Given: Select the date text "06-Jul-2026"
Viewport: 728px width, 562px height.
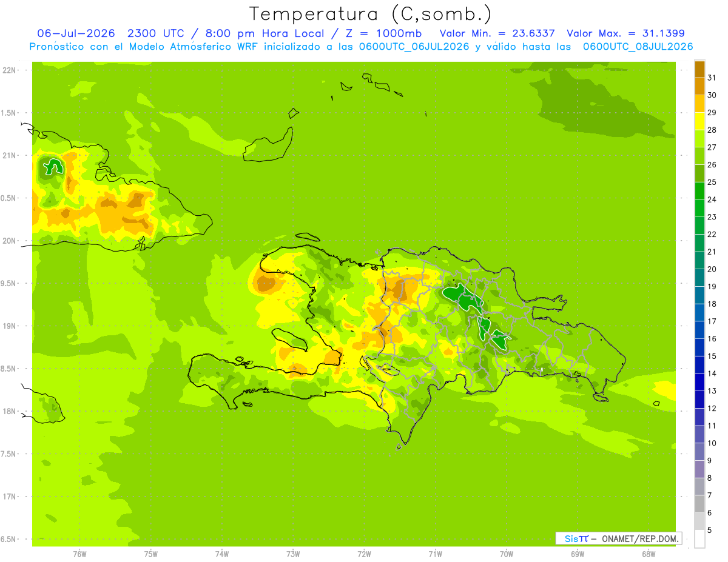Looking at the screenshot, I should click(76, 33).
